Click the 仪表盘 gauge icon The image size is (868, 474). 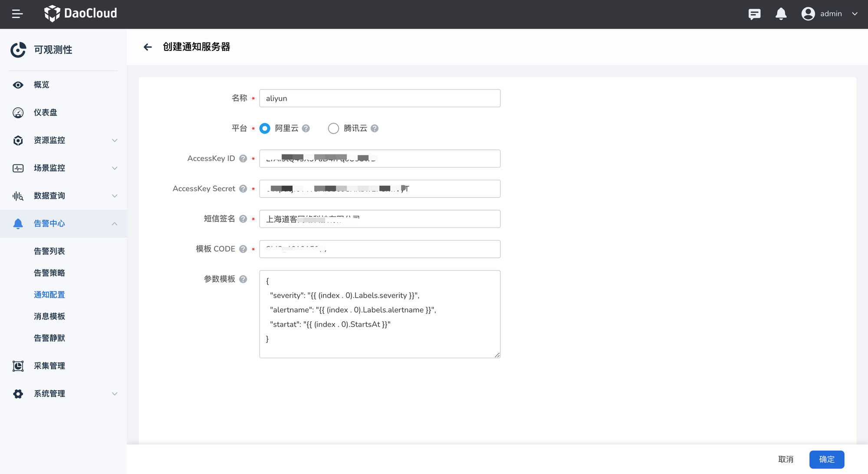pos(18,113)
